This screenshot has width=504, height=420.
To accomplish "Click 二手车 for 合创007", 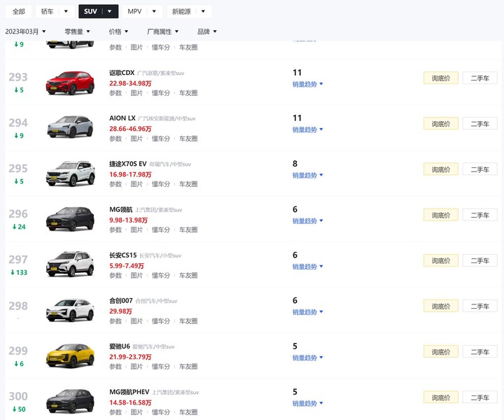I will point(480,306).
